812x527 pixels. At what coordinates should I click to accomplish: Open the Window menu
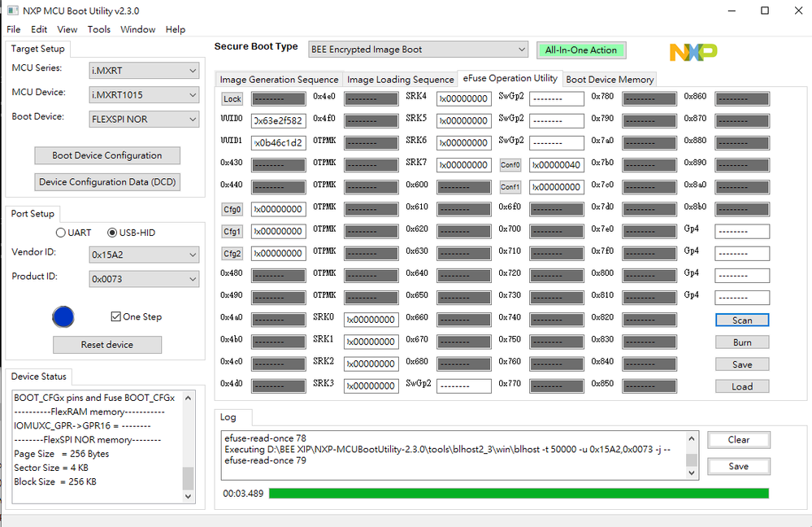[x=137, y=29]
